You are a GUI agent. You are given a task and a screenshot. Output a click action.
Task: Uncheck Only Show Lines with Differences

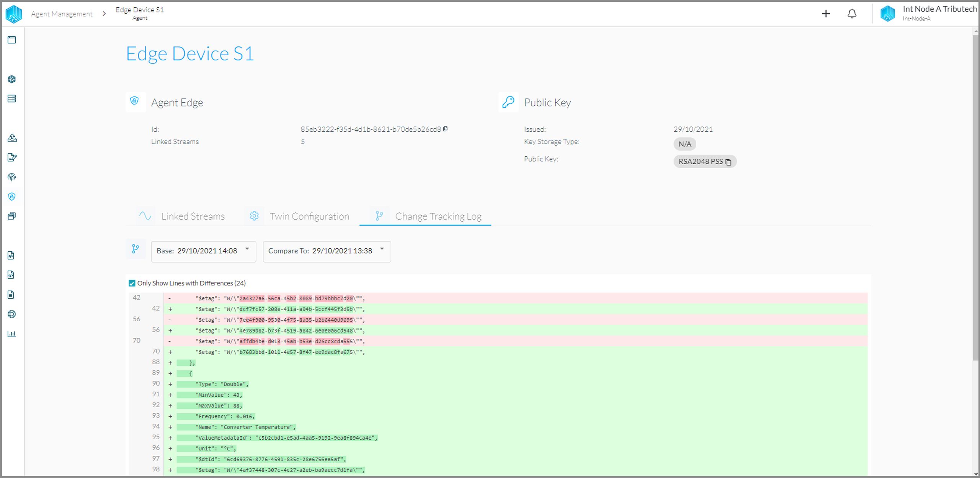coord(132,283)
